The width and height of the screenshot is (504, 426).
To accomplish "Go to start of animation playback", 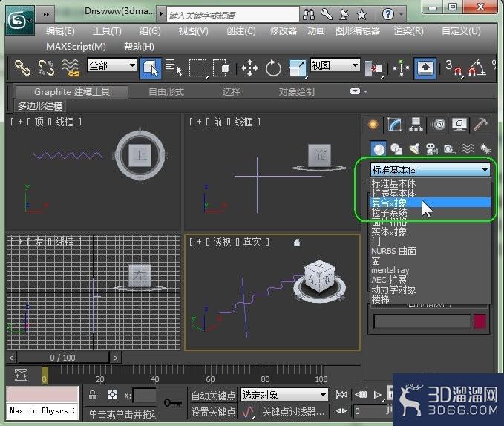I will 341,395.
